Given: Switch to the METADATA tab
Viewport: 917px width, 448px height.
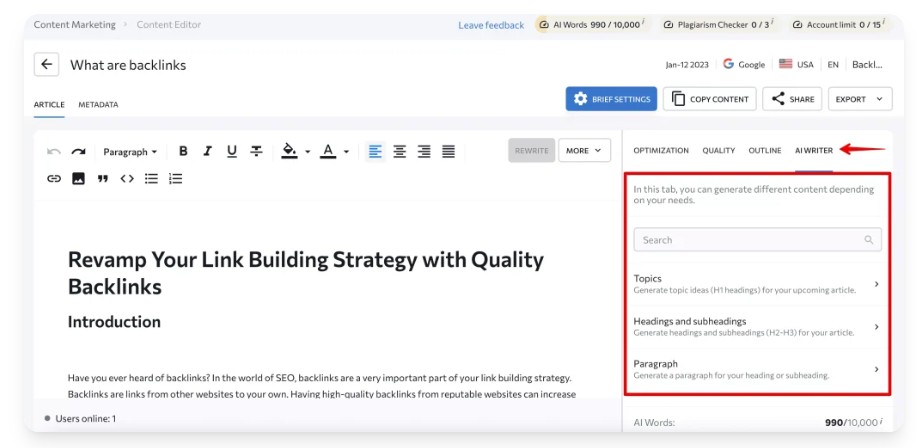Looking at the screenshot, I should (x=98, y=105).
